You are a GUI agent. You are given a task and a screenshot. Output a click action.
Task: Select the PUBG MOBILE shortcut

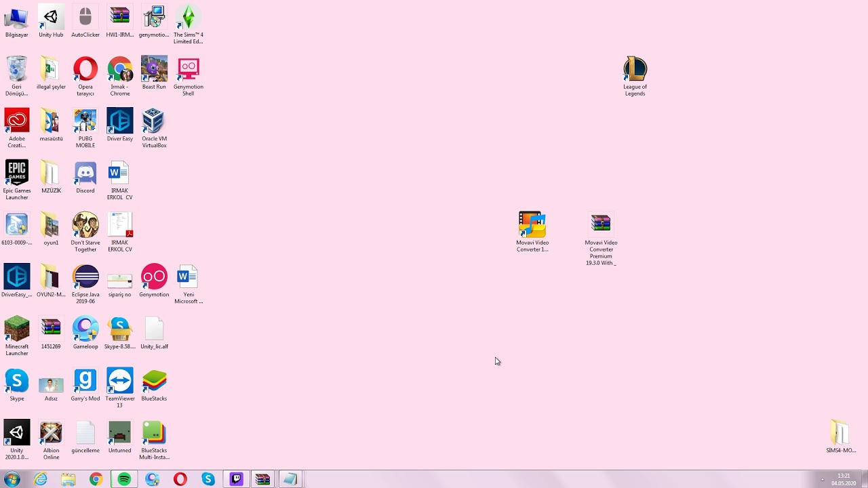click(85, 129)
